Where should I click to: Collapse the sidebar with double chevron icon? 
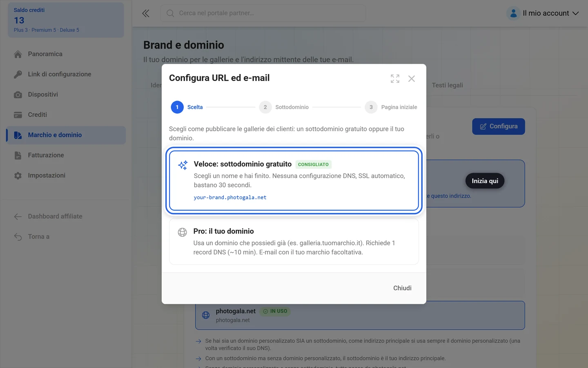[x=146, y=13]
